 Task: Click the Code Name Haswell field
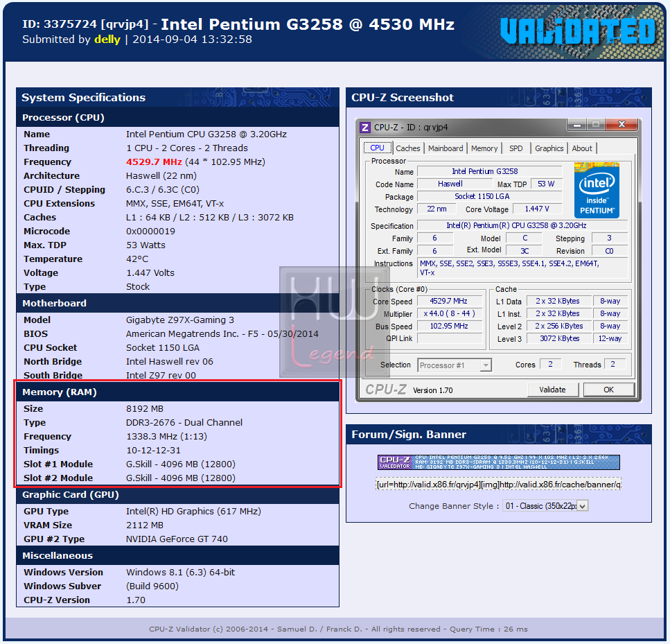coord(455,184)
